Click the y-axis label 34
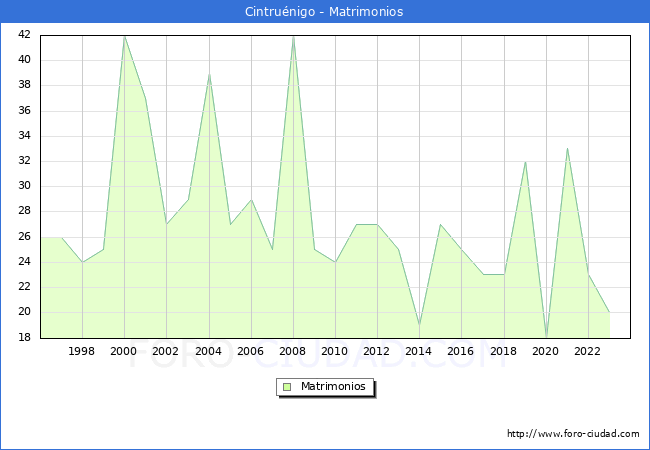 pos(24,135)
